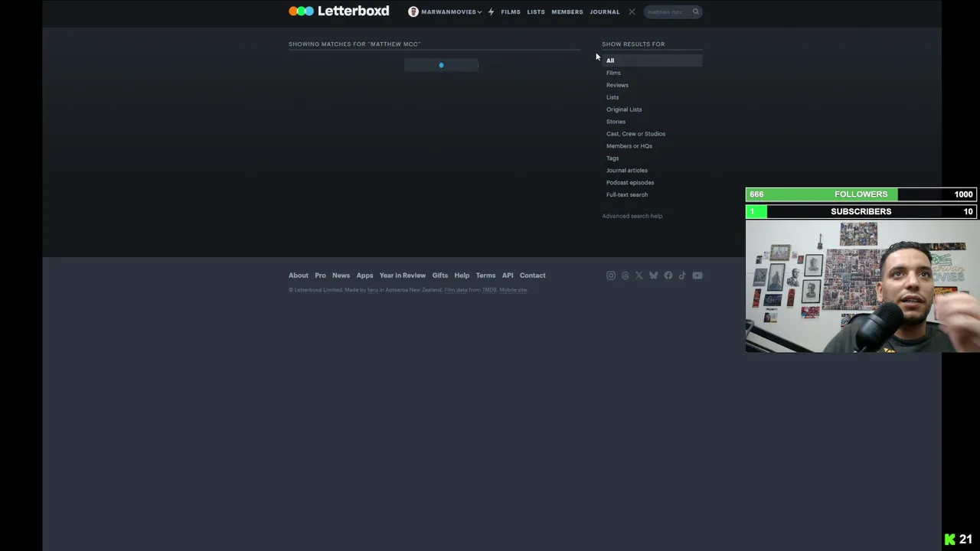The height and width of the screenshot is (551, 980).
Task: Close the search with the X icon
Action: 632,11
